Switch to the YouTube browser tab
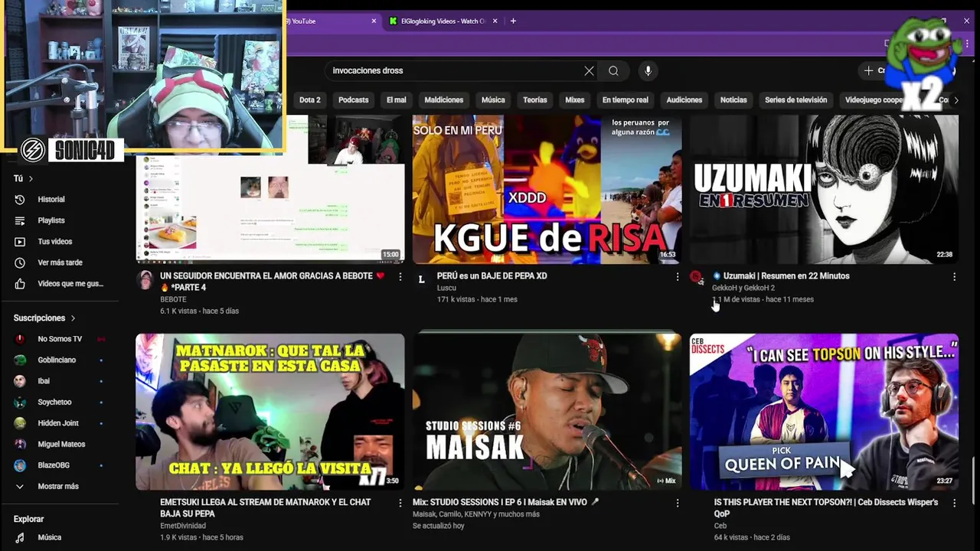 coord(325,21)
